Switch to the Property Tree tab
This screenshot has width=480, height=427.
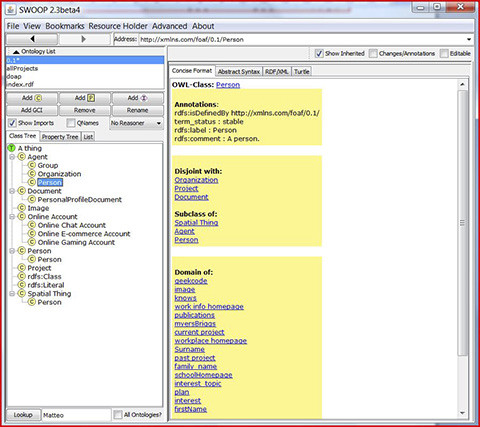click(60, 137)
